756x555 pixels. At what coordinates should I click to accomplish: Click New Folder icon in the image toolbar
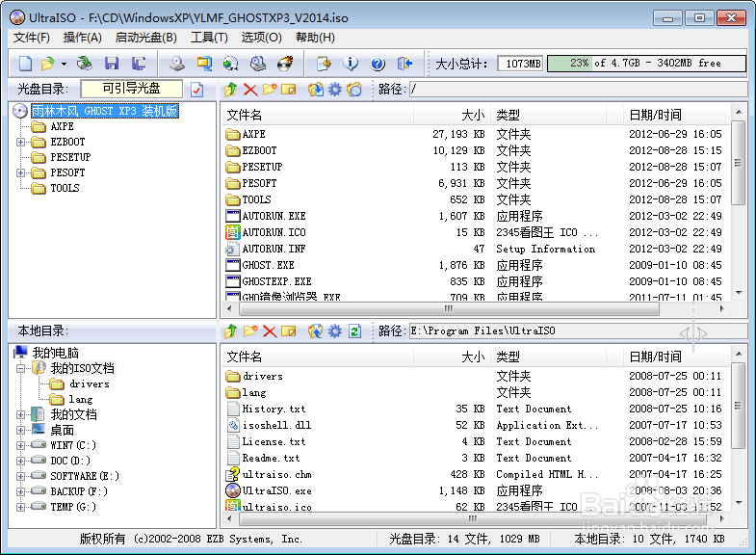coord(270,90)
